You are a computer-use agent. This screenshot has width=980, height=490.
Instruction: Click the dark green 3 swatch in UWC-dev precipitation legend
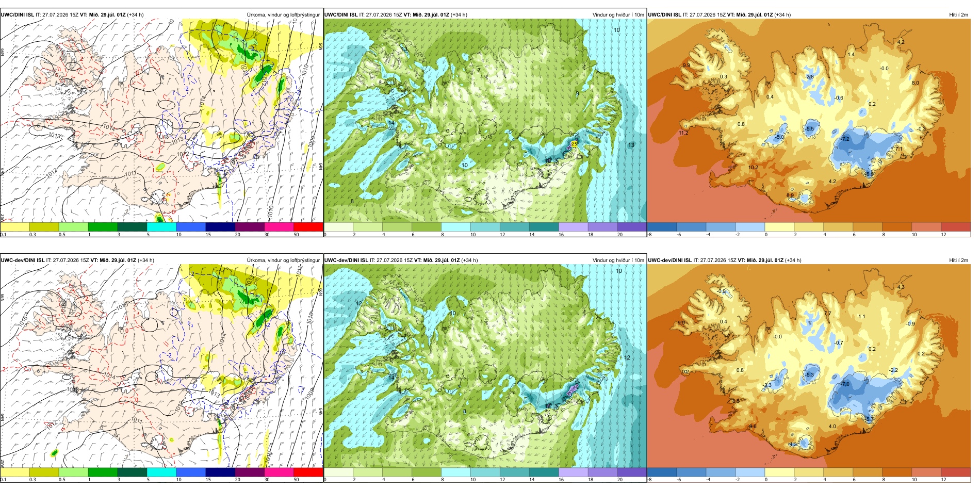tap(132, 472)
